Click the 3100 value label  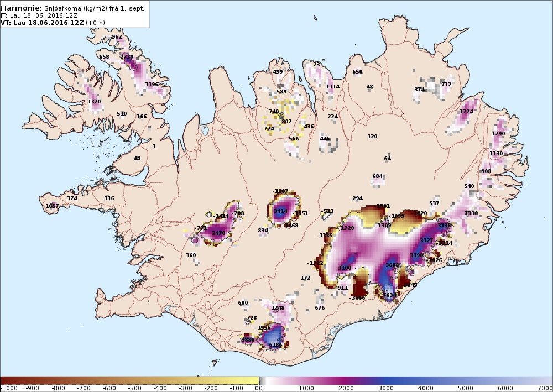pyautogui.click(x=345, y=268)
